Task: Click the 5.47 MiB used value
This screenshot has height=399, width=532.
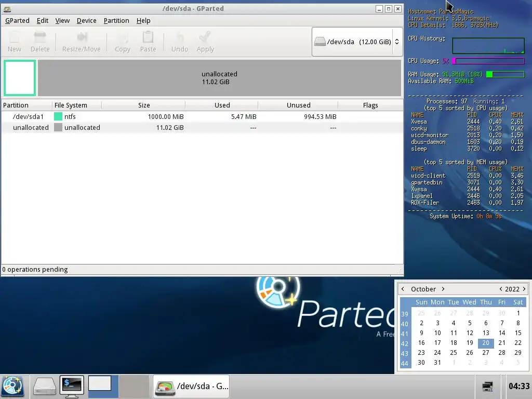Action: (244, 117)
